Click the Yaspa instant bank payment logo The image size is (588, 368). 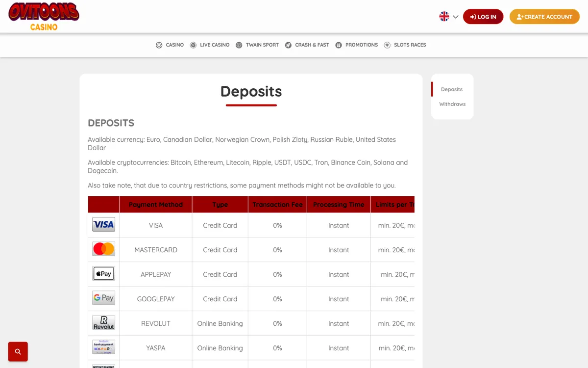(x=104, y=347)
